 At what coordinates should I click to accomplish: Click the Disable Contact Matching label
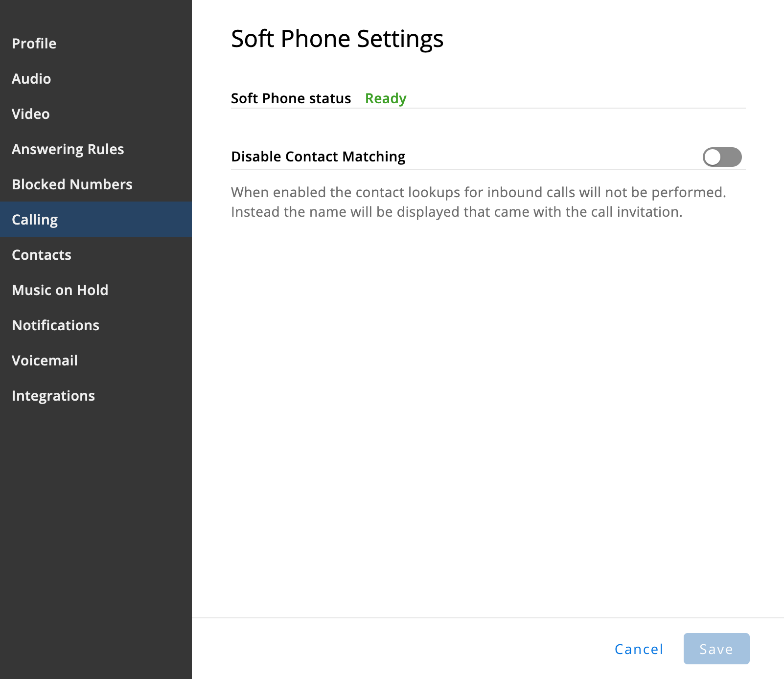318,157
